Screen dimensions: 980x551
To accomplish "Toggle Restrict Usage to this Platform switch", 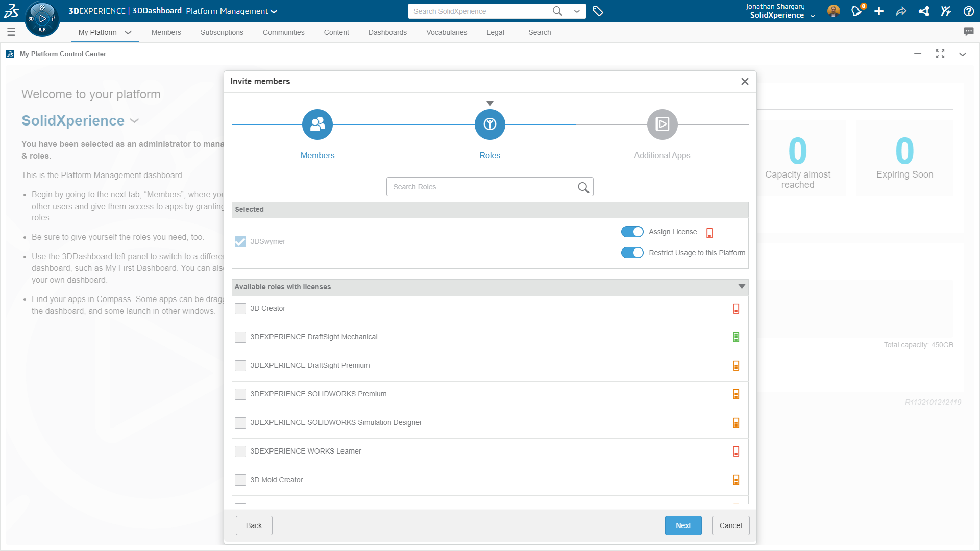I will pos(633,253).
